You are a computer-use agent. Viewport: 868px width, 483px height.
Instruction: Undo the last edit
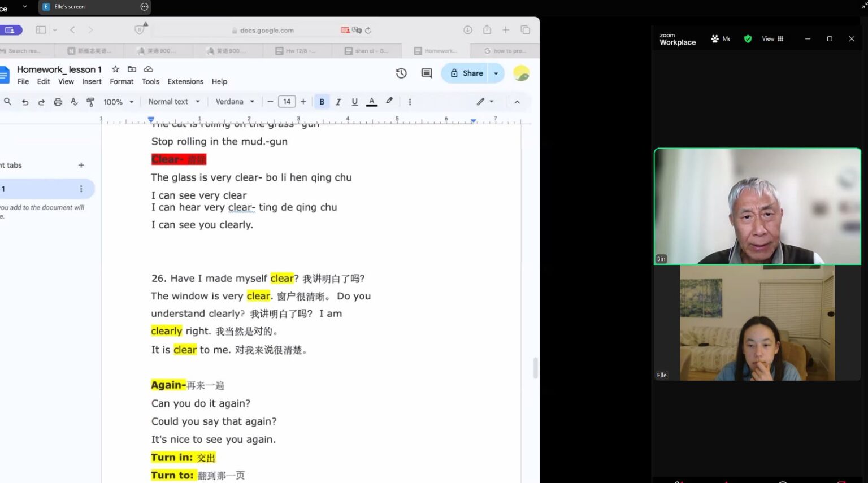click(25, 102)
